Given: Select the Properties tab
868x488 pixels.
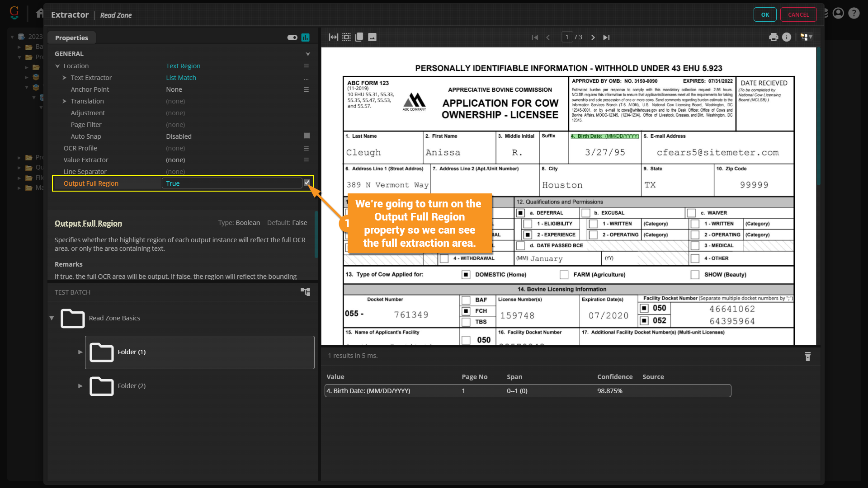Looking at the screenshot, I should tap(71, 38).
